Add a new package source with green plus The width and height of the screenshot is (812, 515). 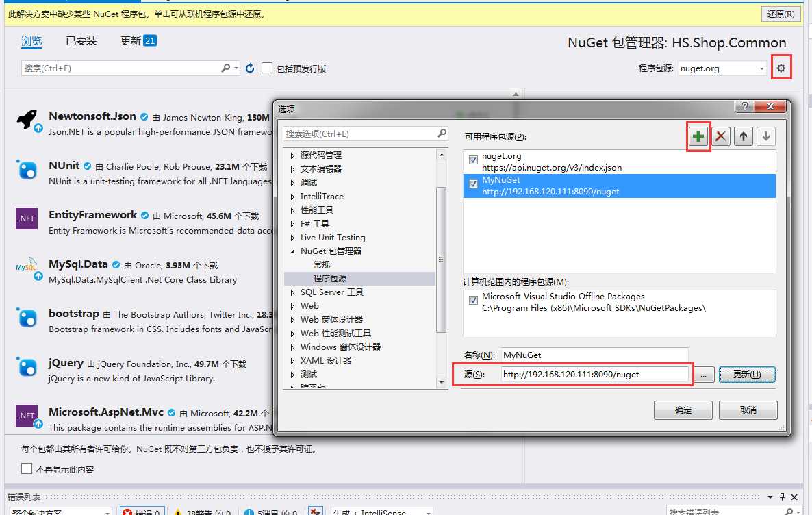[x=698, y=136]
